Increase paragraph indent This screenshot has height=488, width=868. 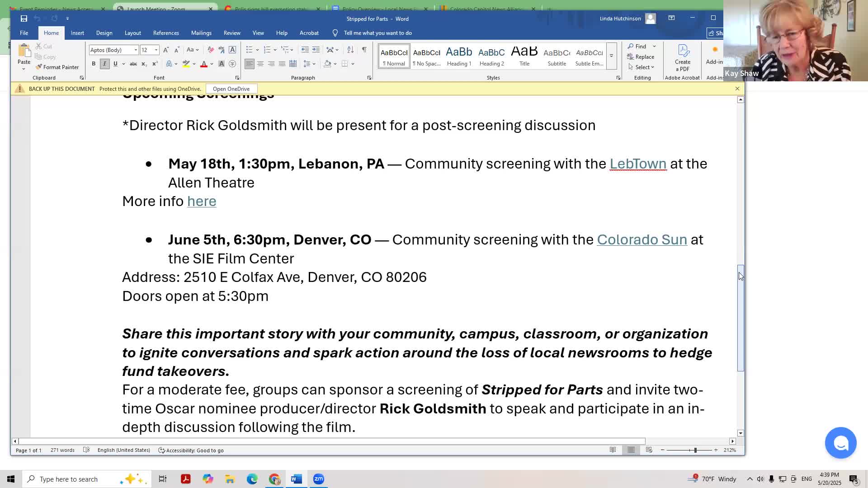point(316,50)
